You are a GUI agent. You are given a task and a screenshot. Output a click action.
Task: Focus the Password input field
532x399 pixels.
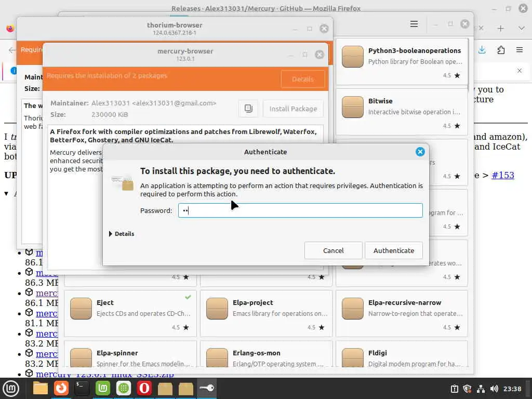300,210
